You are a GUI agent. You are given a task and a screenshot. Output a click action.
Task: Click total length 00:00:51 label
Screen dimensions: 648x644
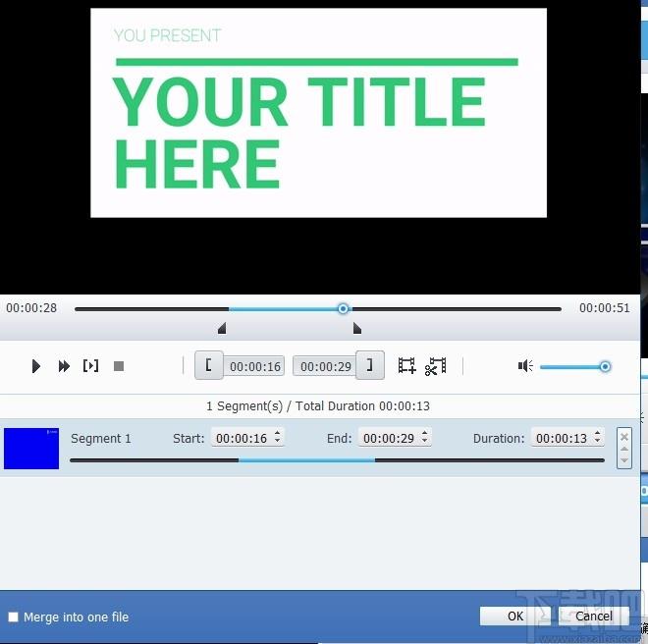coord(604,308)
